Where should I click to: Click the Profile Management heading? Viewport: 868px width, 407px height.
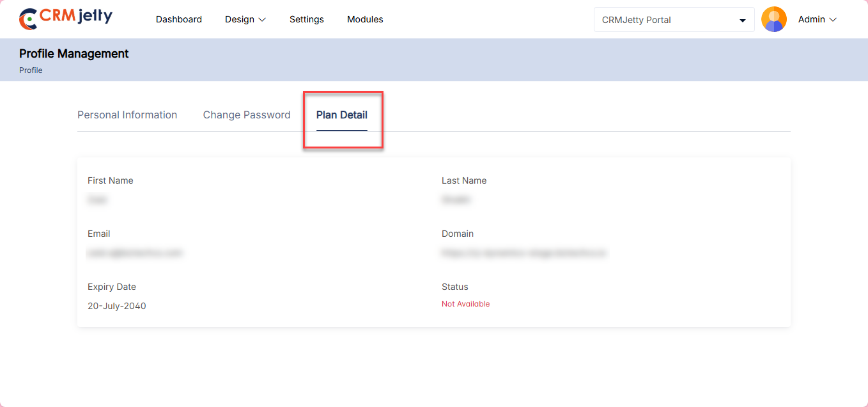(74, 54)
